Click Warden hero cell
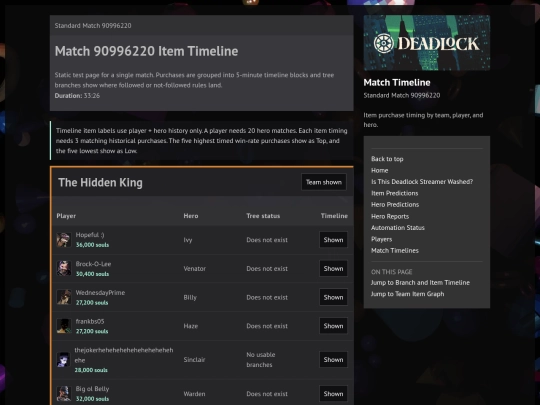The image size is (540, 405). click(194, 394)
